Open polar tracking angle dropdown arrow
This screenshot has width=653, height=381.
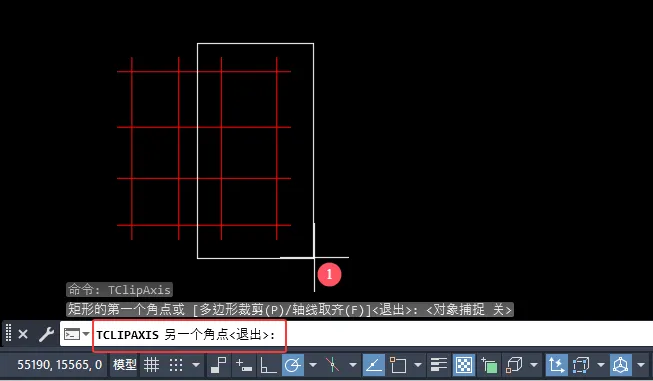[313, 365]
